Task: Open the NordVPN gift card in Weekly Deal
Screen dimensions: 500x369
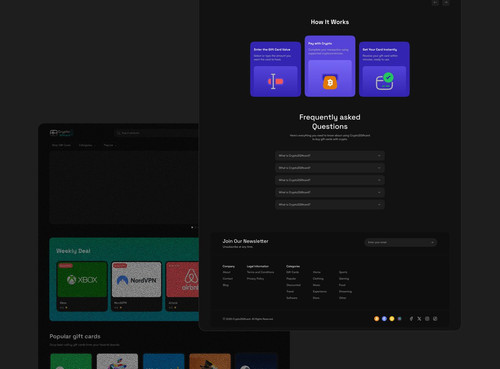Action: (x=137, y=286)
